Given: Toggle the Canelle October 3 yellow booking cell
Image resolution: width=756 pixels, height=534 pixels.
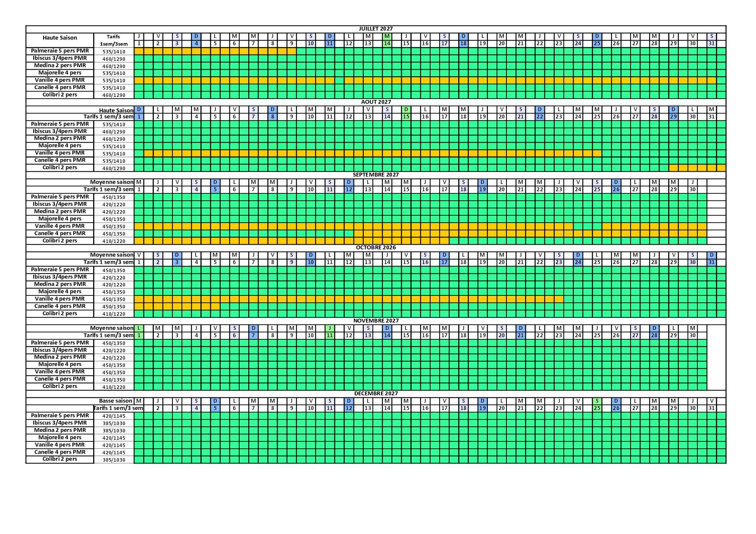Looking at the screenshot, I should (177, 306).
